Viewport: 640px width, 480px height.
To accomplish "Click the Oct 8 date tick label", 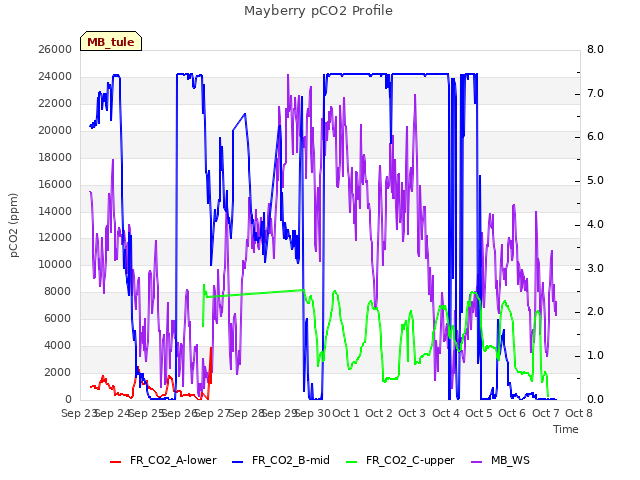I will click(x=579, y=413).
